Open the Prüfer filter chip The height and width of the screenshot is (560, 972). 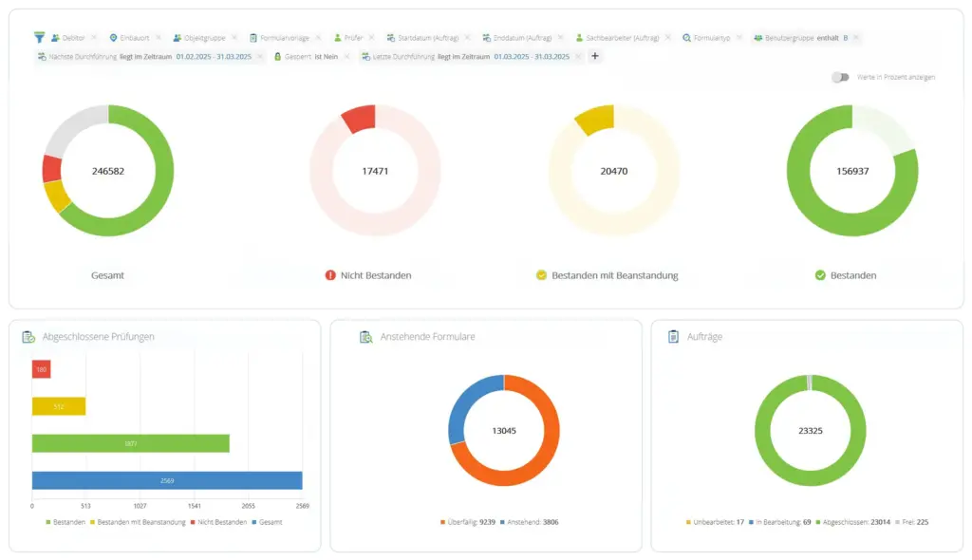(353, 38)
